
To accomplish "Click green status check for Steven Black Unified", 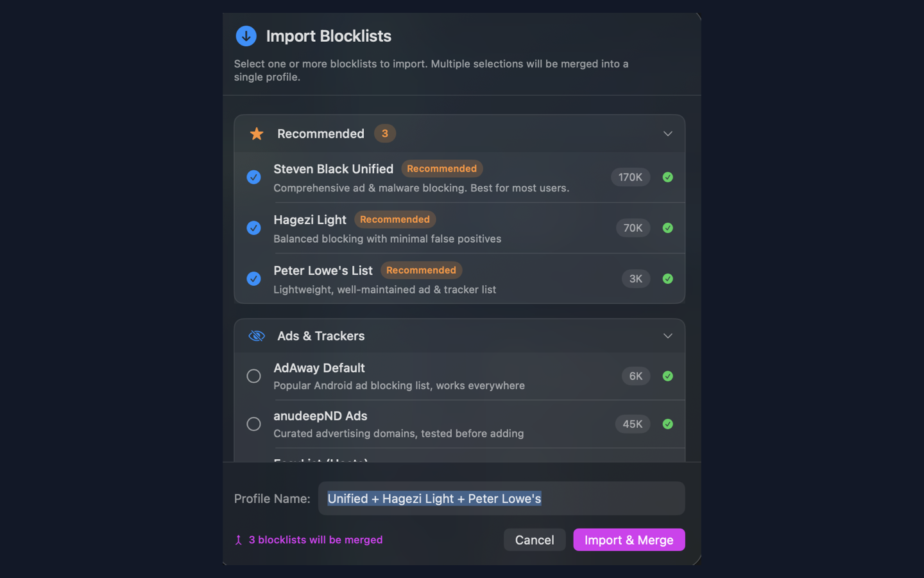I will pyautogui.click(x=668, y=177).
